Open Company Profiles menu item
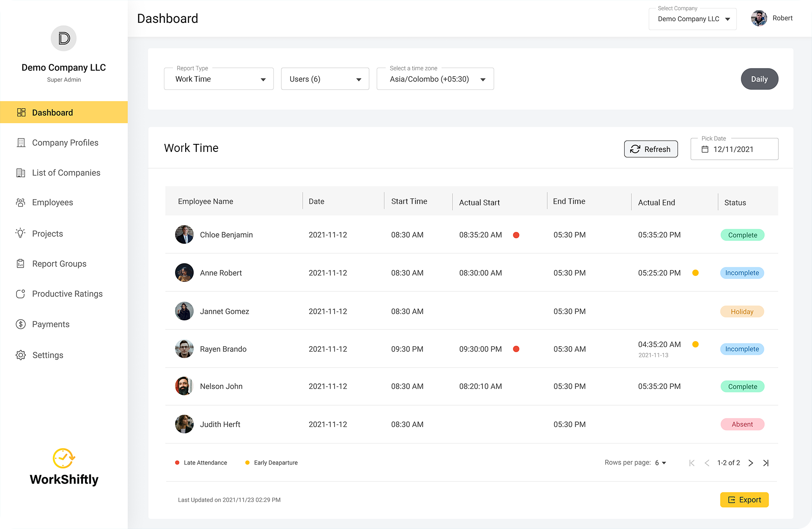This screenshot has height=529, width=812. [65, 143]
